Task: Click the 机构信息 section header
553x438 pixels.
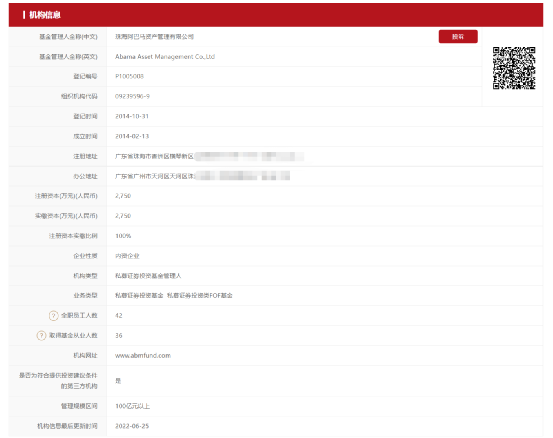Action: point(45,15)
